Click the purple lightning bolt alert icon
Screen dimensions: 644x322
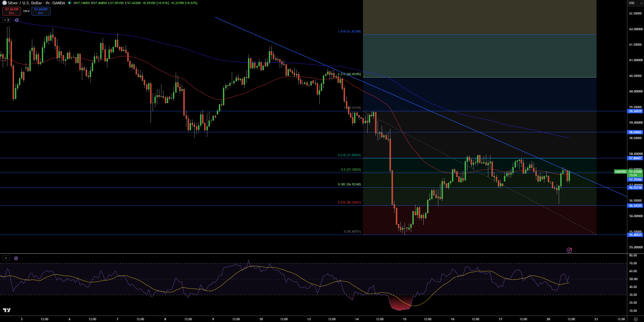pyautogui.click(x=569, y=250)
